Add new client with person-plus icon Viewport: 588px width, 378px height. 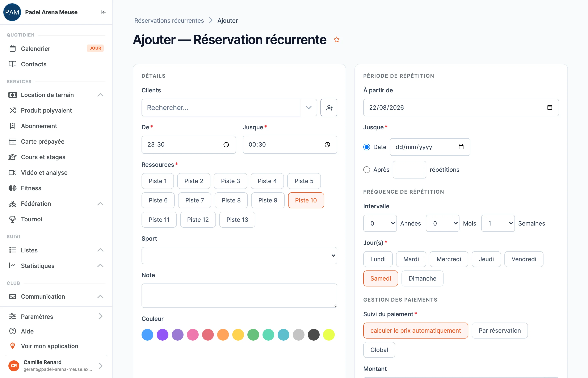click(329, 108)
